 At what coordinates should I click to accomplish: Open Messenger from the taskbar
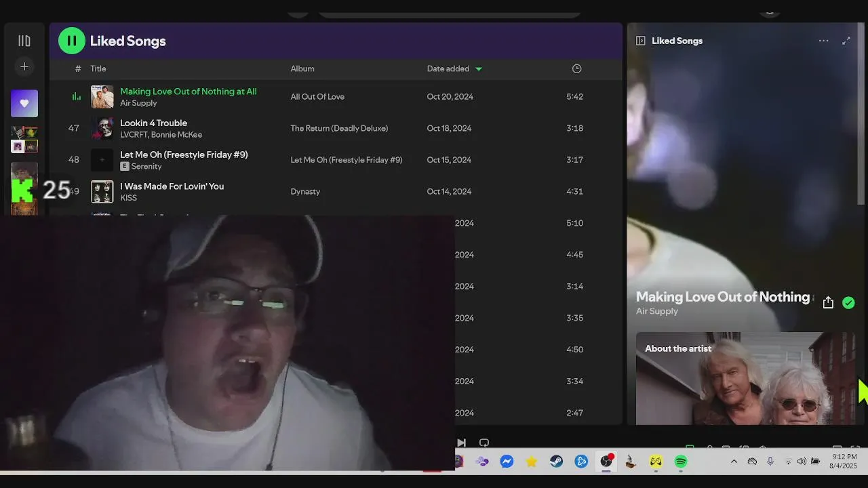click(x=507, y=462)
